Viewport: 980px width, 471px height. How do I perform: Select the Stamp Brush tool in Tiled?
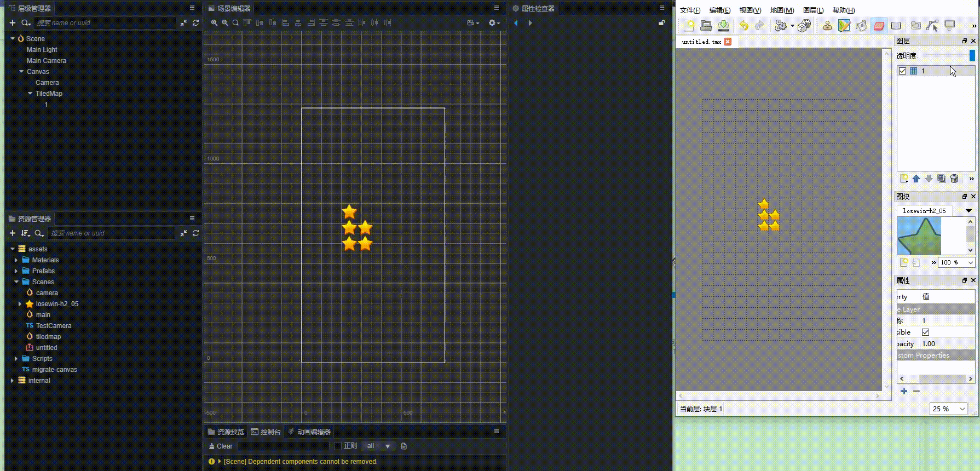[827, 25]
